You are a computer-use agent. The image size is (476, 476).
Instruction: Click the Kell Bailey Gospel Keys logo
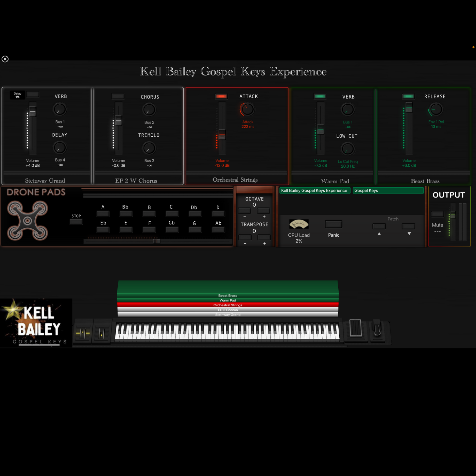coord(36,323)
